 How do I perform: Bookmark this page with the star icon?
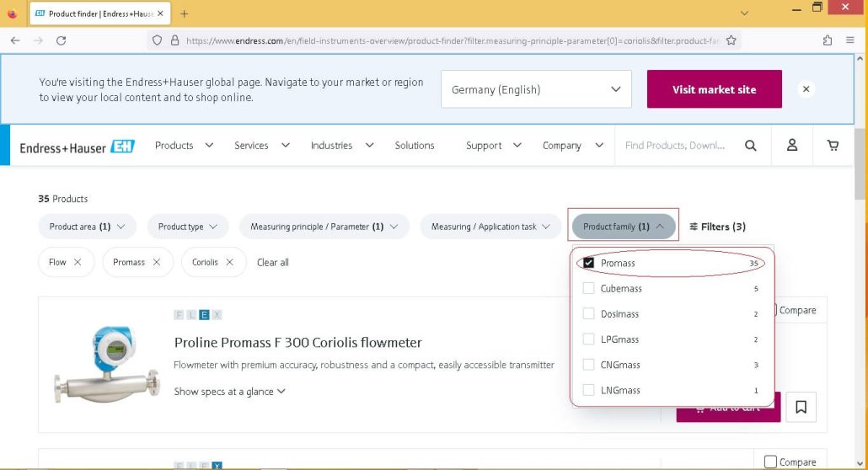[x=731, y=40]
